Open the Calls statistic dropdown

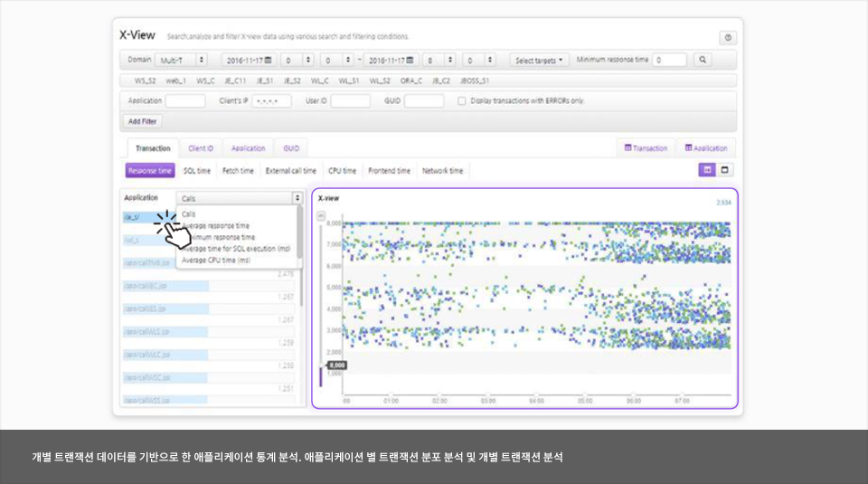point(240,197)
